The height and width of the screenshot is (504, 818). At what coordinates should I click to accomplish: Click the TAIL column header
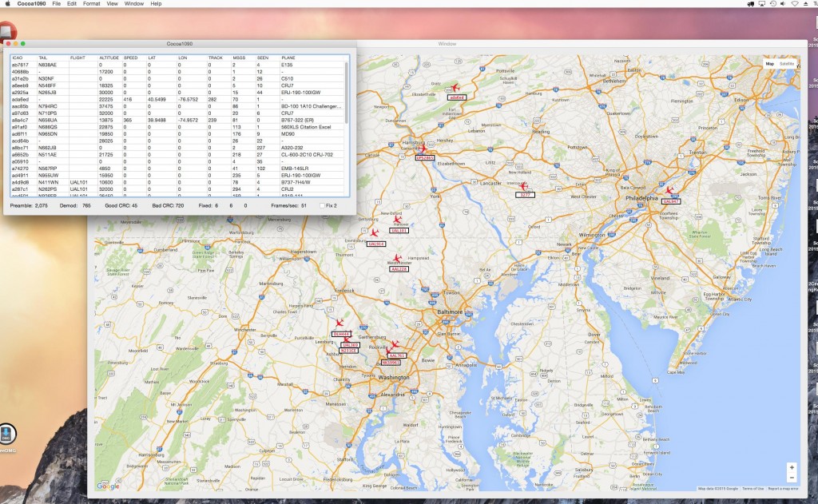53,58
